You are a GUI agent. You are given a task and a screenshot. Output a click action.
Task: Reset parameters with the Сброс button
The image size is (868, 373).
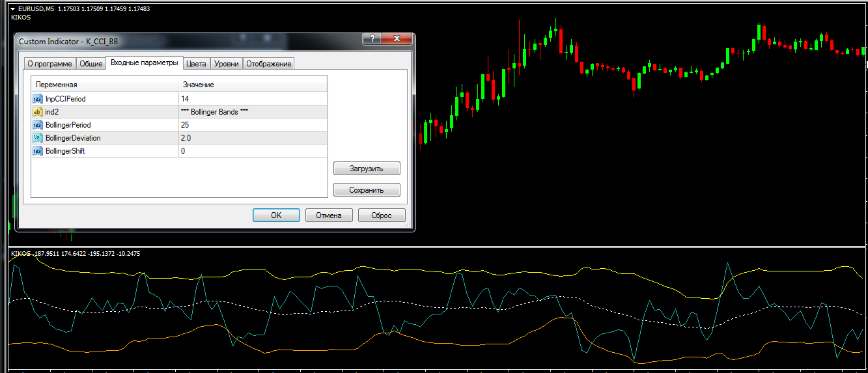[x=382, y=215]
